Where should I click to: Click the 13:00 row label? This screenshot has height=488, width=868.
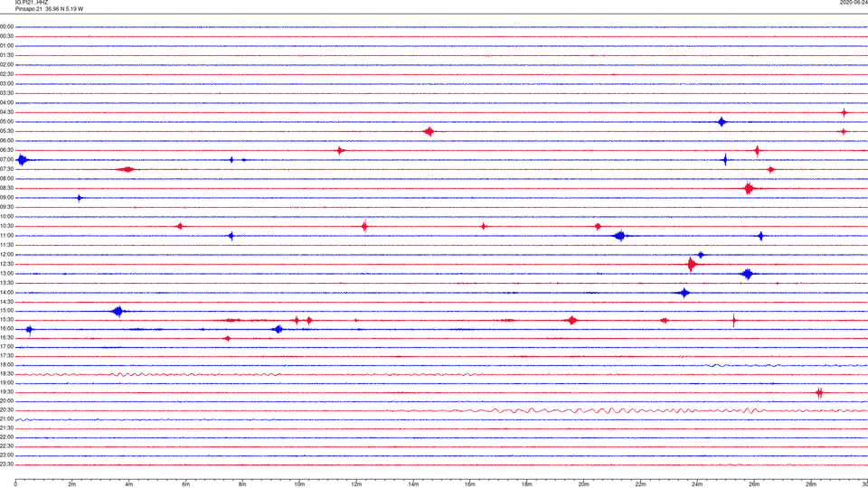pos(6,273)
